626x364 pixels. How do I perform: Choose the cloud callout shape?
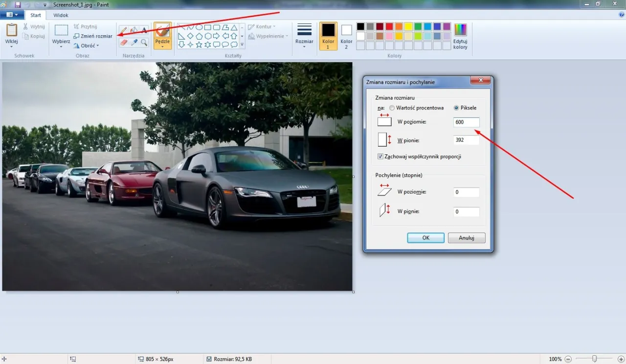[234, 44]
